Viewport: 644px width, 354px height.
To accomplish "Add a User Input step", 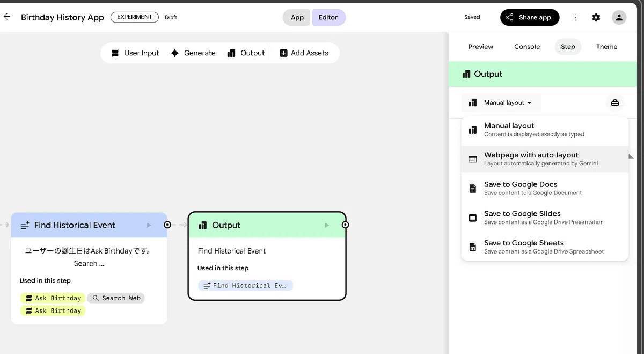I will [x=135, y=53].
